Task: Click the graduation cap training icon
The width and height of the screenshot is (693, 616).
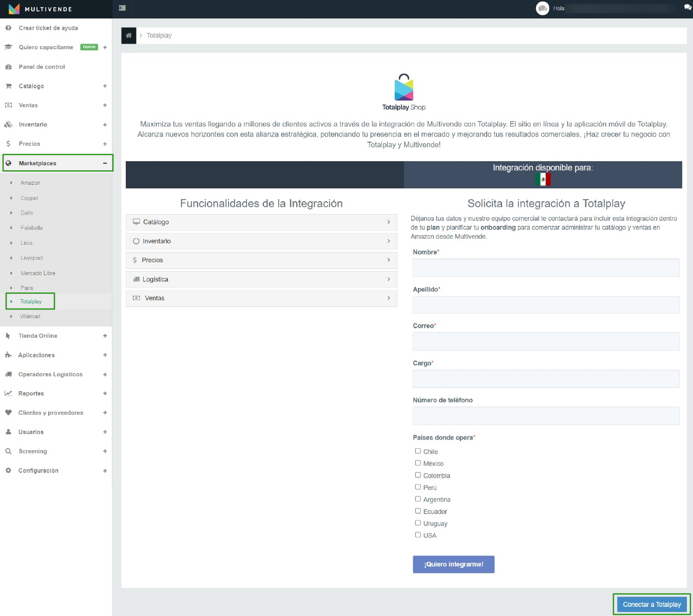Action: [x=8, y=47]
